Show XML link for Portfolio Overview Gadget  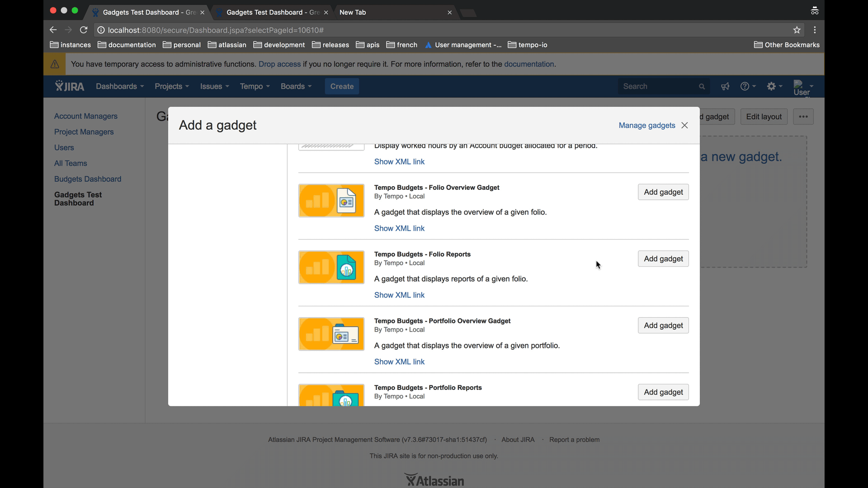pyautogui.click(x=399, y=361)
